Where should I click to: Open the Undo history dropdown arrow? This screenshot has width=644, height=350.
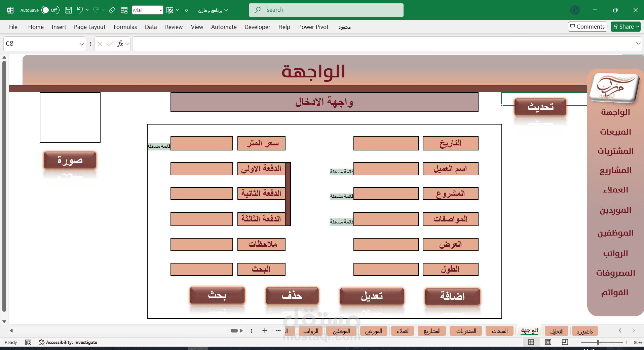[x=87, y=10]
